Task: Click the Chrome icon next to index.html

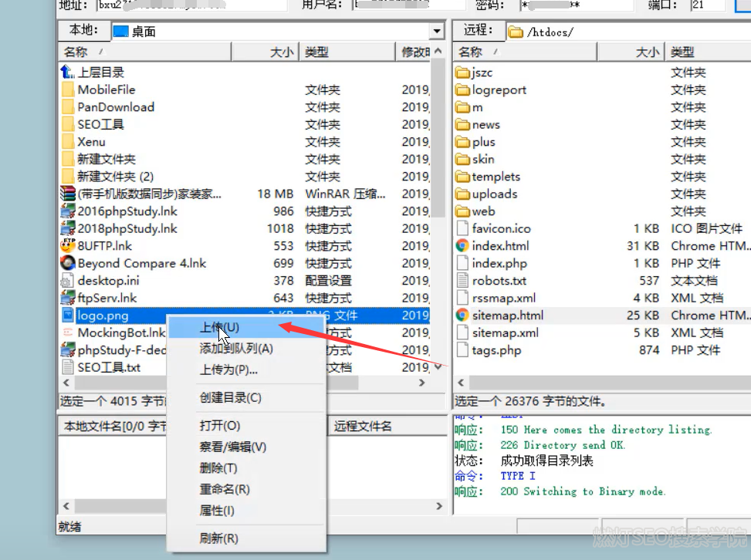Action: [462, 246]
